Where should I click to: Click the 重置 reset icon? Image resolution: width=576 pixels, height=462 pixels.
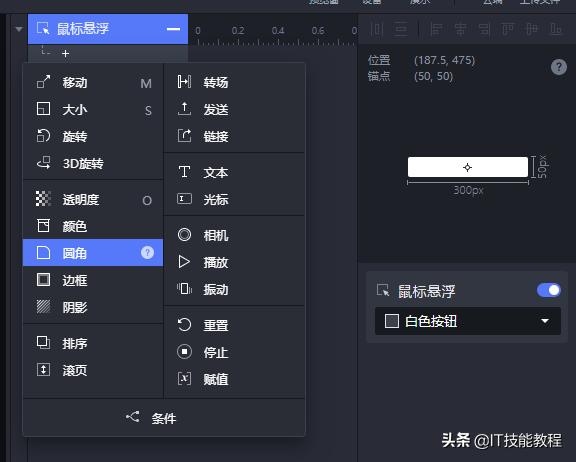tap(184, 325)
